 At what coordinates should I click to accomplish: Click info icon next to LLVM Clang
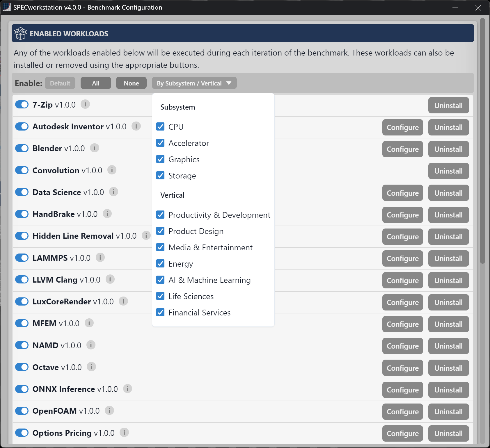pyautogui.click(x=110, y=279)
